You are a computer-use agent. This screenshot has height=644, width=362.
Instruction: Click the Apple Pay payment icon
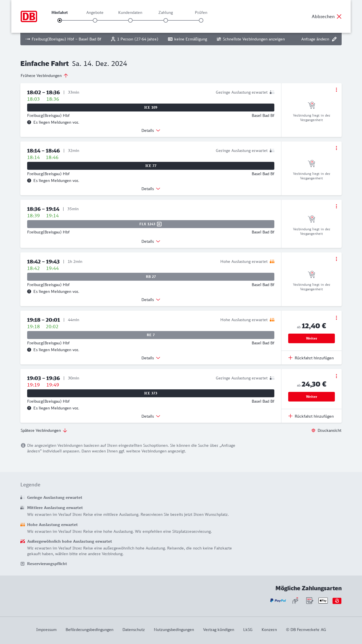[323, 600]
